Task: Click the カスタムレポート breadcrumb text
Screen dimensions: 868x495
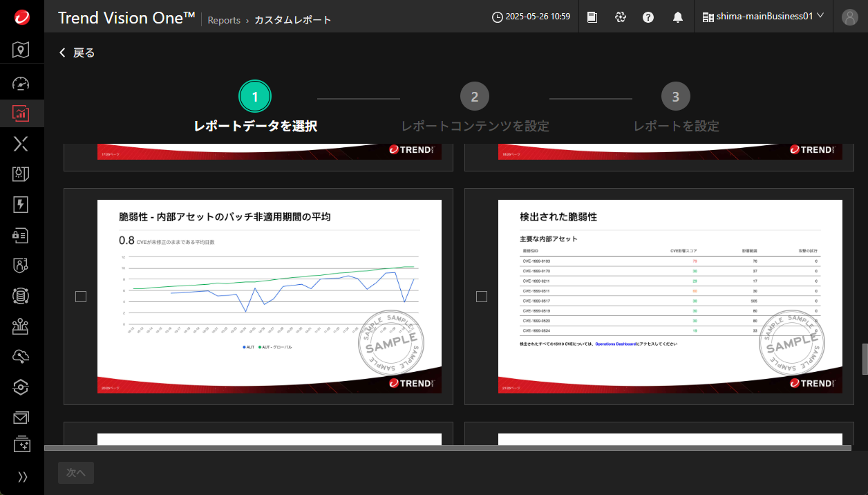Action: (293, 20)
